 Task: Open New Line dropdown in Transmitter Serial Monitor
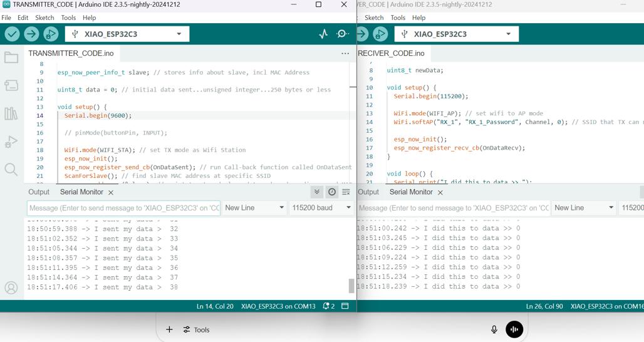[254, 208]
